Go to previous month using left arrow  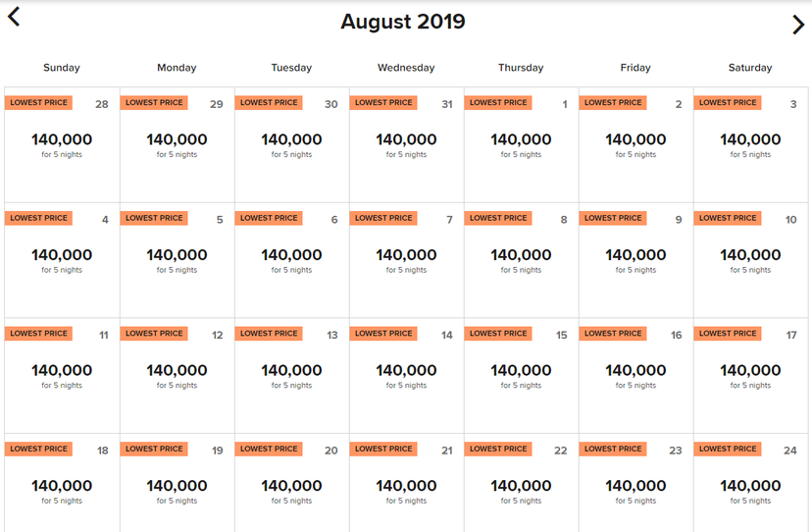coord(14,17)
